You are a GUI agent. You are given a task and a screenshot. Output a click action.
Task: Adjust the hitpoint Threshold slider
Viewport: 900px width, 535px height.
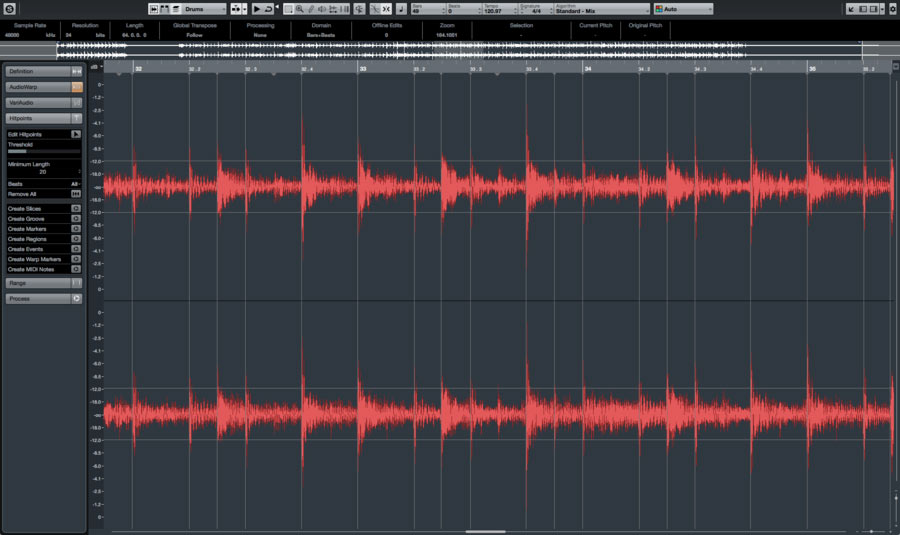44,152
